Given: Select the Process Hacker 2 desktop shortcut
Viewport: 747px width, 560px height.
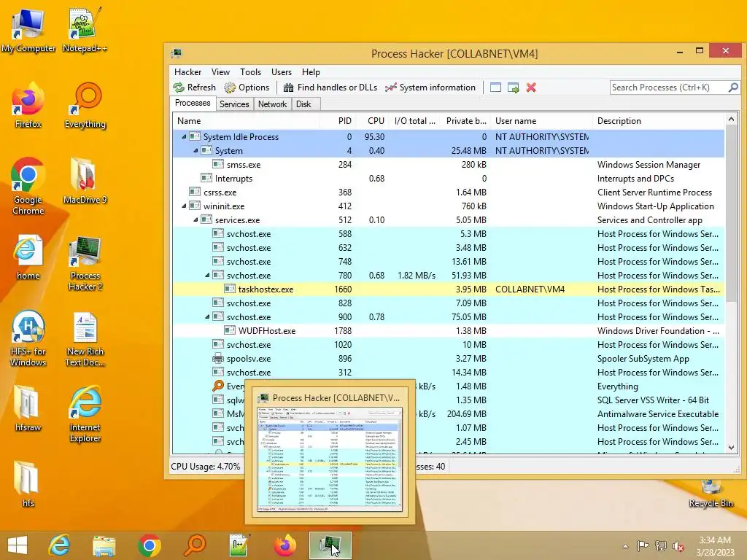Looking at the screenshot, I should [85, 263].
